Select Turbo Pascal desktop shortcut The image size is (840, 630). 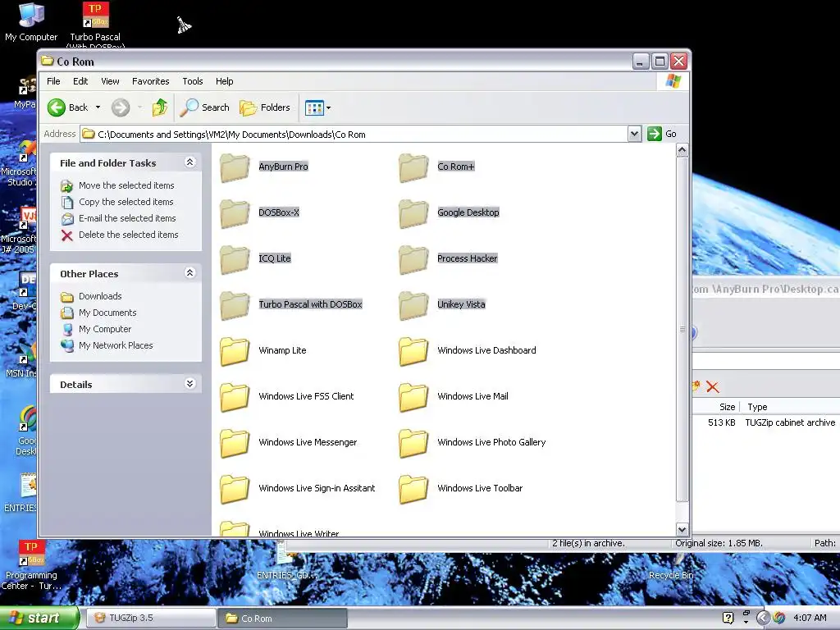pos(95,24)
